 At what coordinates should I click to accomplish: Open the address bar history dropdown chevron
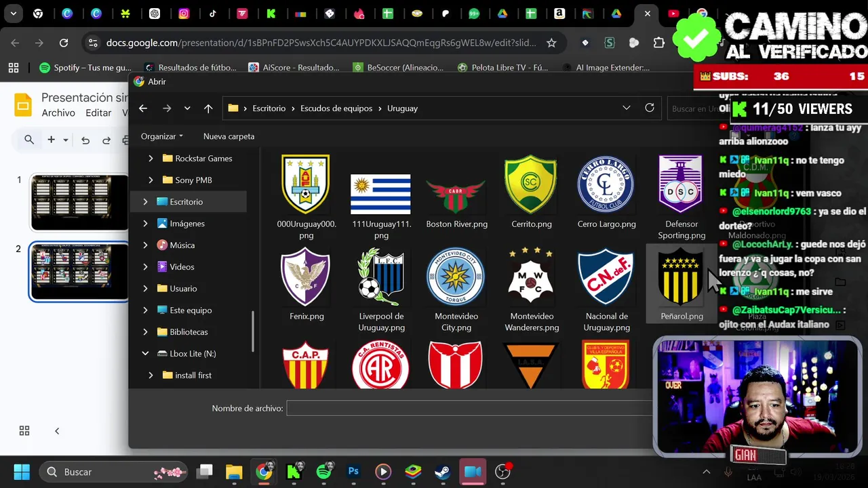[x=627, y=108]
